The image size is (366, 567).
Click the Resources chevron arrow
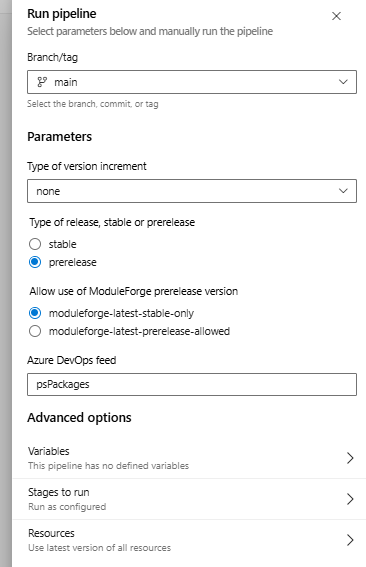[x=350, y=540]
